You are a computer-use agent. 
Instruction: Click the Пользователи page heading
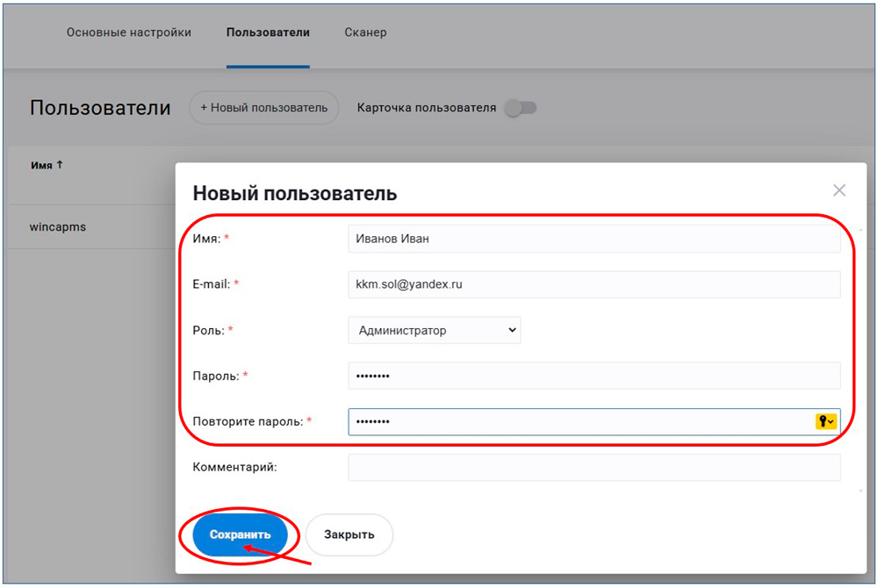pos(100,108)
